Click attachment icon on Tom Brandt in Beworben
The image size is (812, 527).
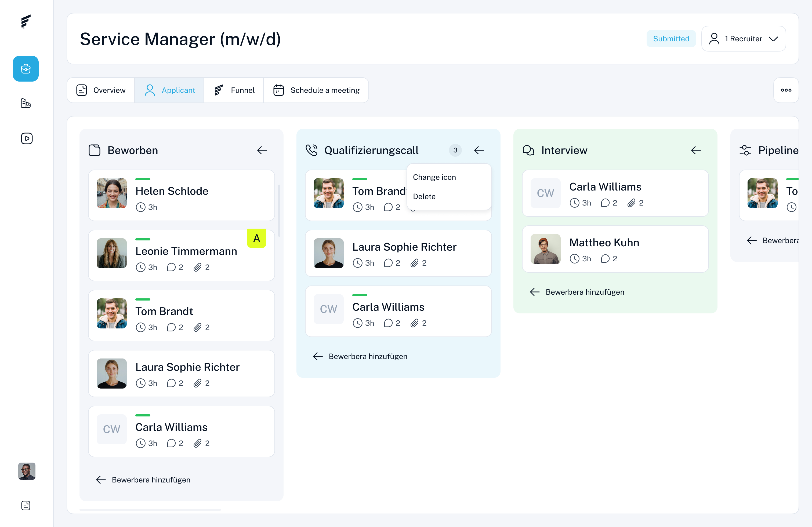(198, 327)
